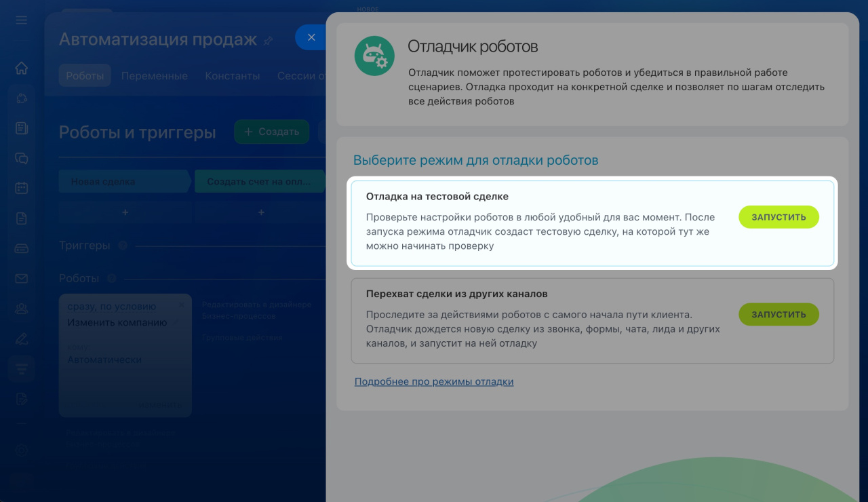Click help icon next to Триггеры
The image size is (868, 502).
tap(122, 246)
